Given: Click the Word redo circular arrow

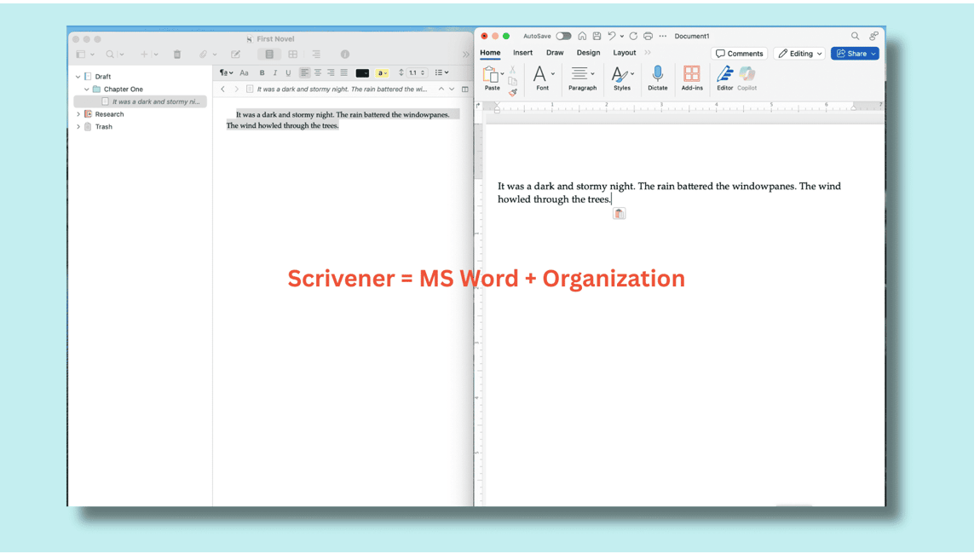Looking at the screenshot, I should click(x=633, y=37).
